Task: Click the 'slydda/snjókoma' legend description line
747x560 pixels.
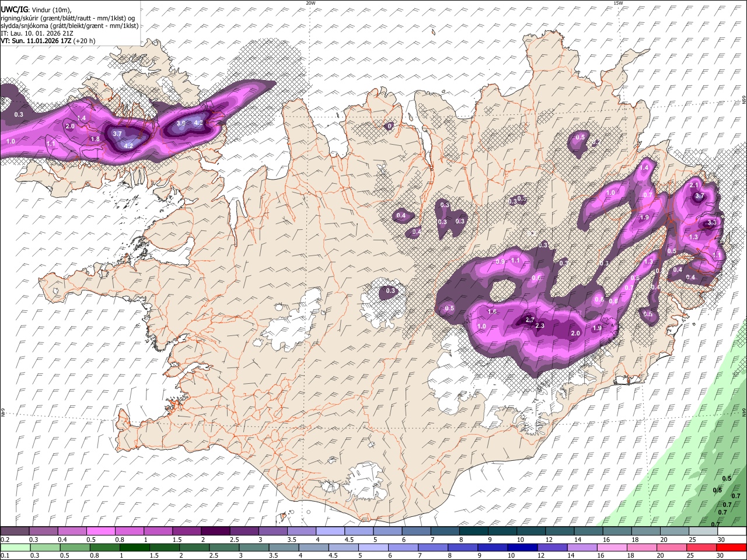Action: coord(69,26)
